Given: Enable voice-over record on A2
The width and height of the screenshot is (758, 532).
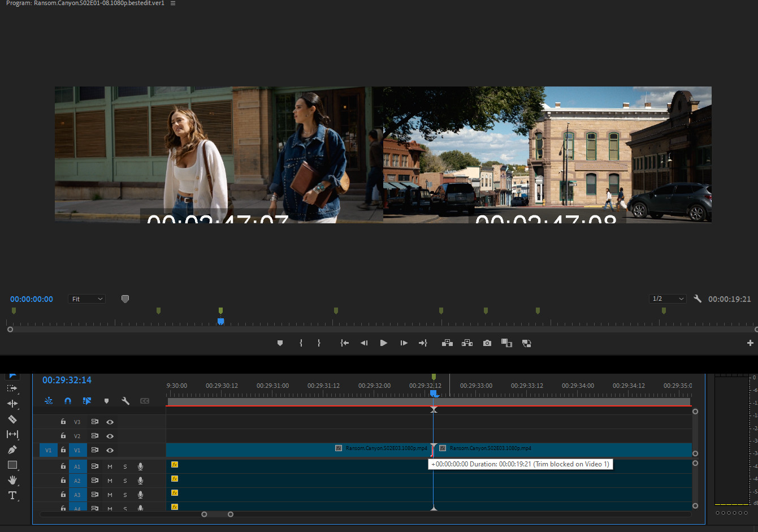Looking at the screenshot, I should tap(140, 481).
